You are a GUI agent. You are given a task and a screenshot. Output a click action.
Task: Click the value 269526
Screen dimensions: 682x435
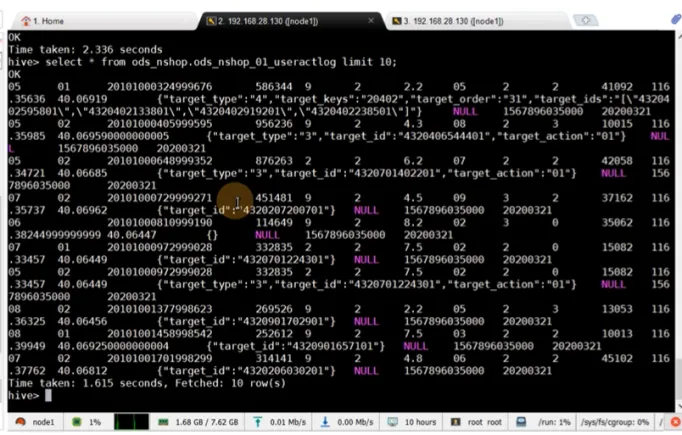[x=274, y=309]
